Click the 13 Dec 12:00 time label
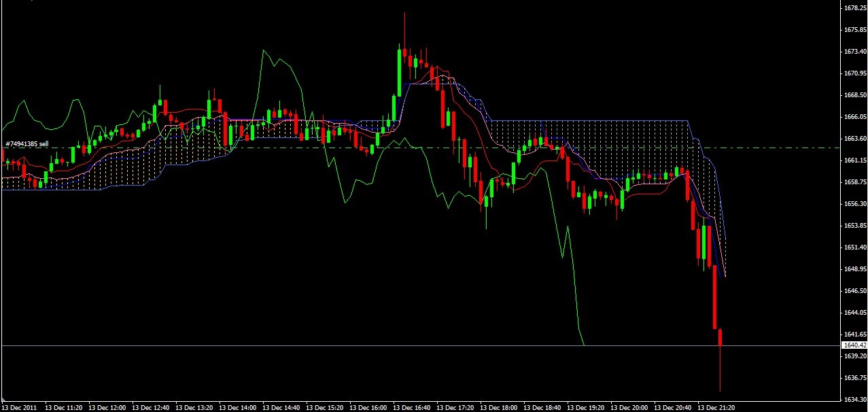 tap(107, 408)
